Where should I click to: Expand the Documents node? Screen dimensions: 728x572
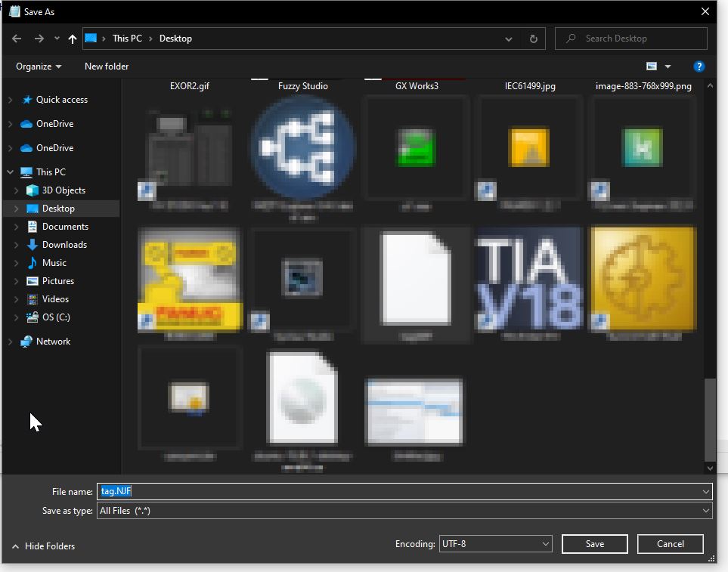click(16, 227)
